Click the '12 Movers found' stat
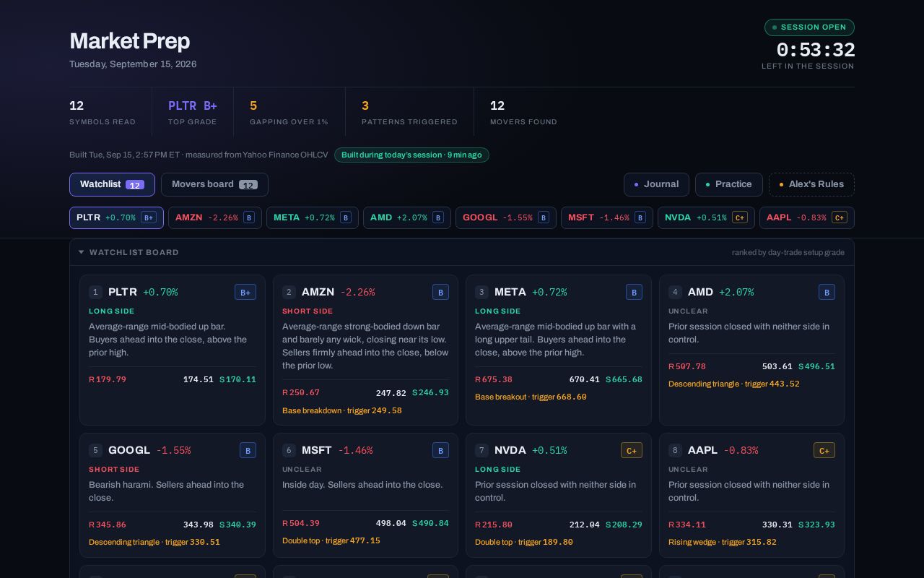 point(523,112)
